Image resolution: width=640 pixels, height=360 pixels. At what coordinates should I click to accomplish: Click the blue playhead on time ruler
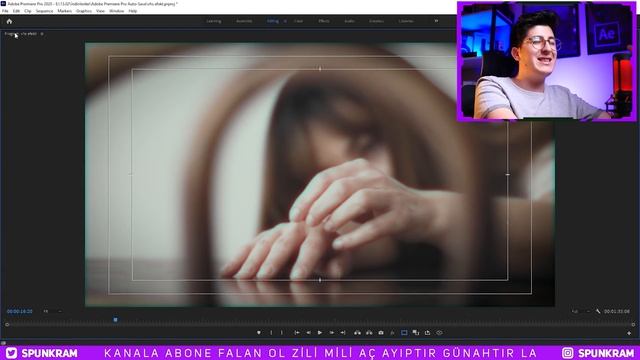tap(116, 320)
